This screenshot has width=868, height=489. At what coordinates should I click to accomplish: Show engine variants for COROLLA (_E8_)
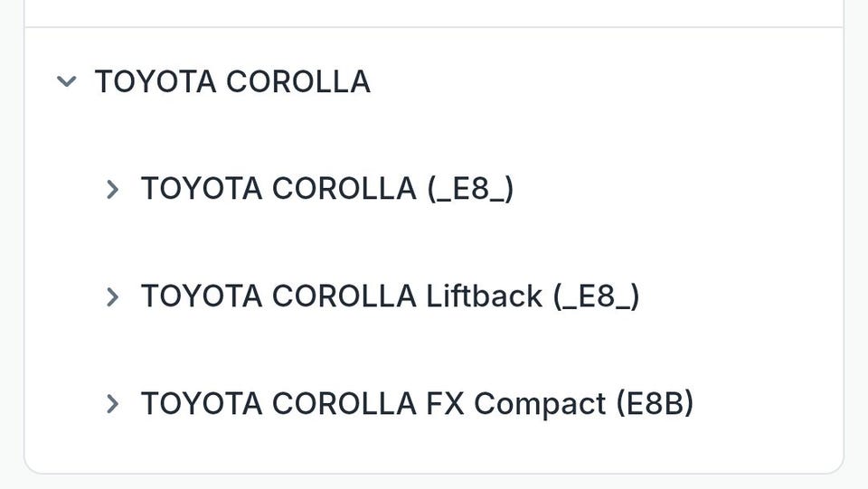pyautogui.click(x=112, y=189)
